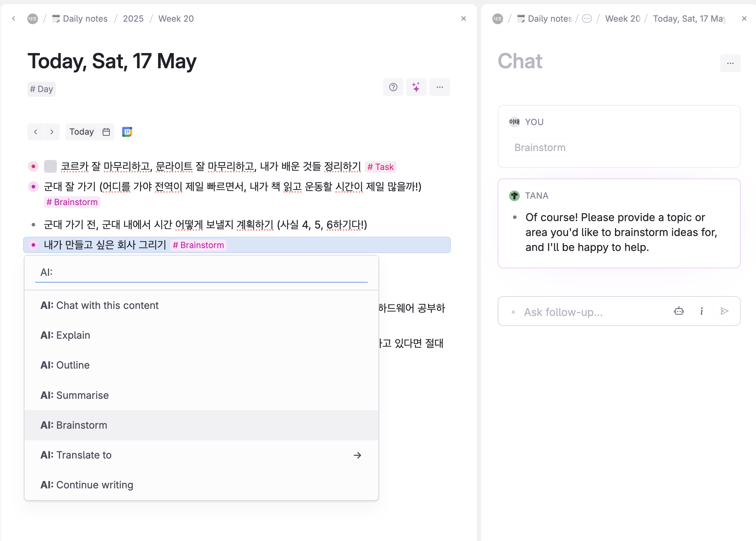Image resolution: width=756 pixels, height=541 pixels.
Task: Open the Today note options menu
Action: pyautogui.click(x=439, y=87)
